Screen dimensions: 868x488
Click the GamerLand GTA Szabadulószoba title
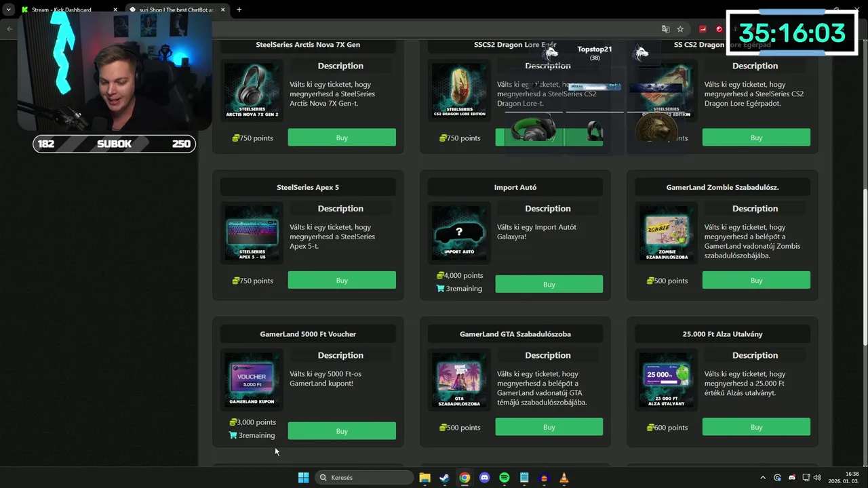click(515, 334)
